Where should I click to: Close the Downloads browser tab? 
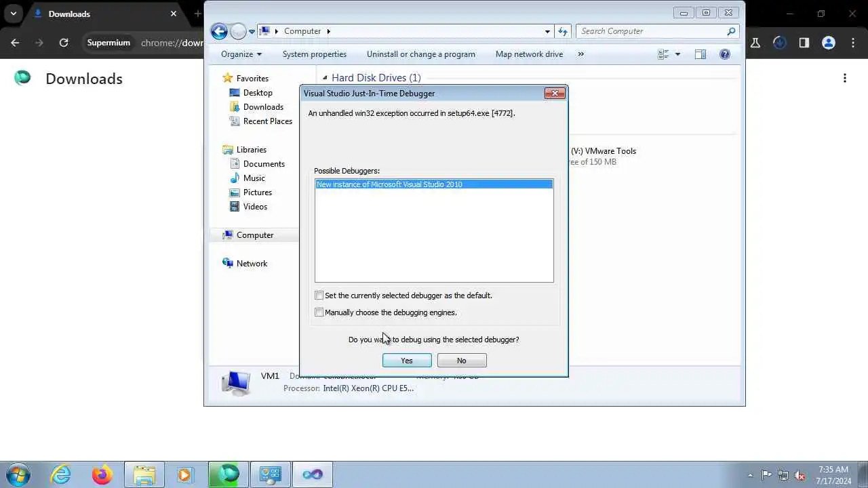click(174, 14)
